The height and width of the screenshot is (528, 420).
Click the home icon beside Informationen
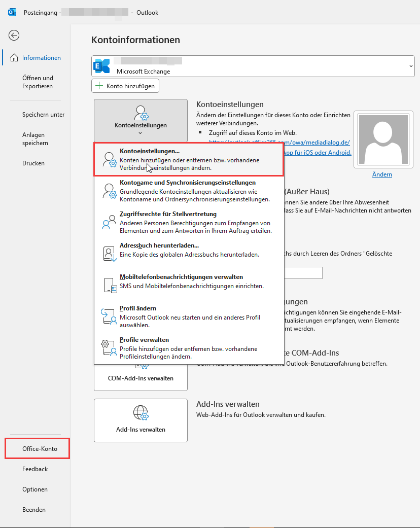coord(14,58)
